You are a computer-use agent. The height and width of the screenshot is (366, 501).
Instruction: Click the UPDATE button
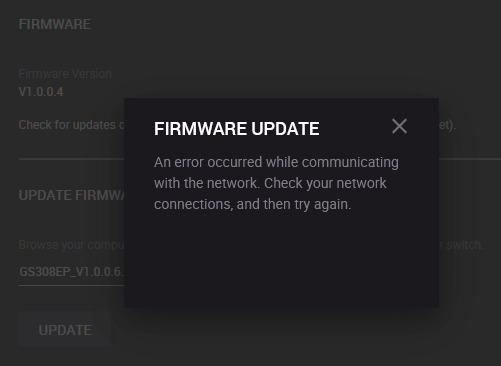[x=65, y=330]
